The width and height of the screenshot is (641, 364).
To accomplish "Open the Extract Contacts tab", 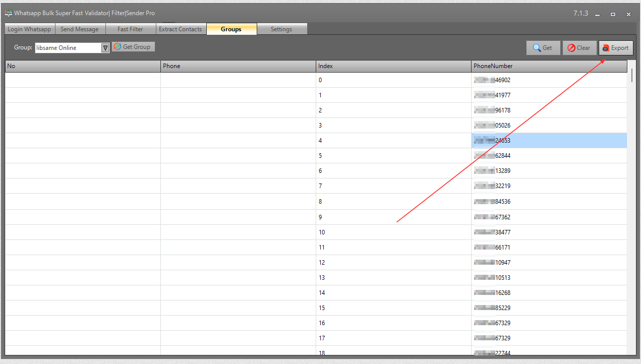I will 181,29.
